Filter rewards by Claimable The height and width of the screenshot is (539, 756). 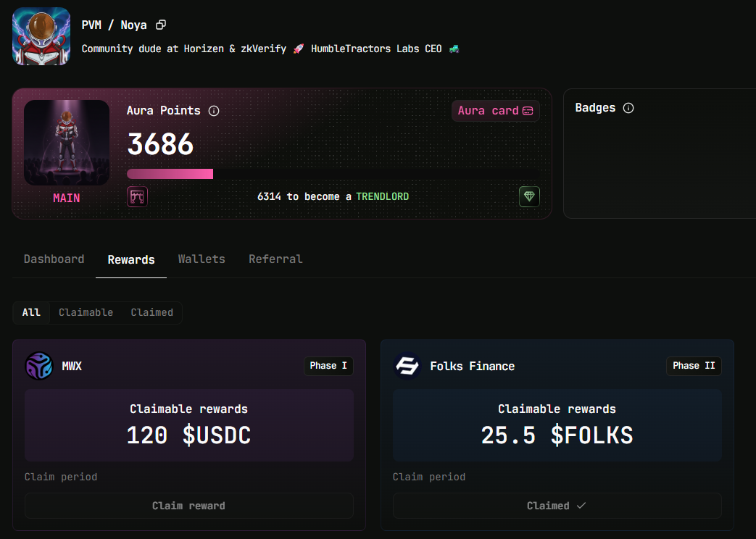86,312
